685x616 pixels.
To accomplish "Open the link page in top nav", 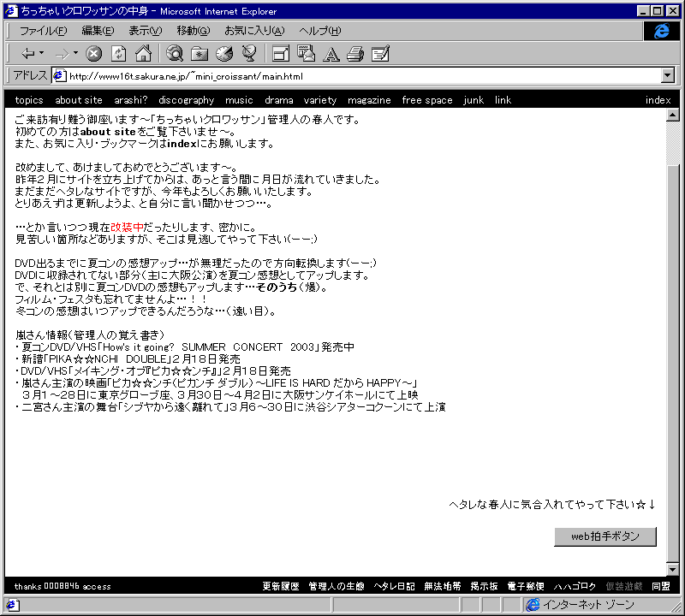I will (503, 100).
